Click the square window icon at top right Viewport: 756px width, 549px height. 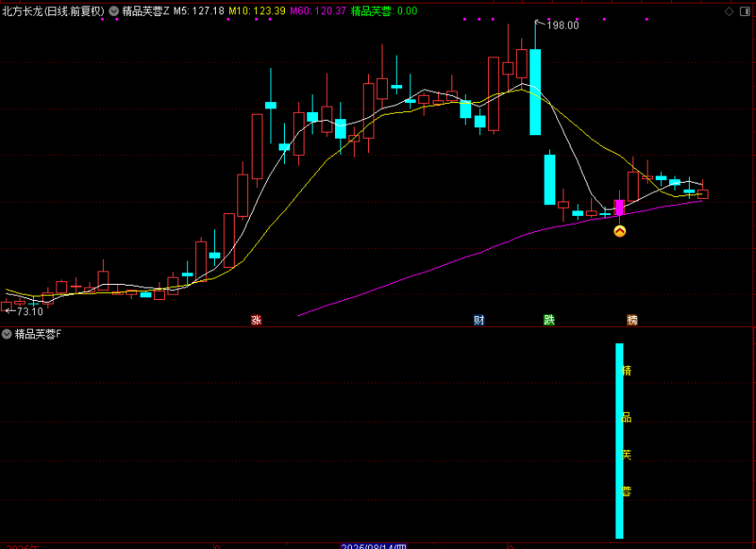click(745, 11)
